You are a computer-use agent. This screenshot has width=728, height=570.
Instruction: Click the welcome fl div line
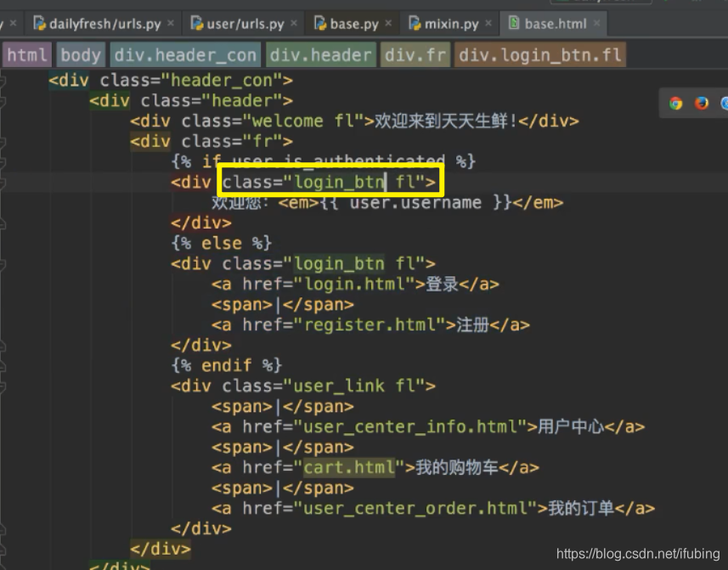coord(355,121)
